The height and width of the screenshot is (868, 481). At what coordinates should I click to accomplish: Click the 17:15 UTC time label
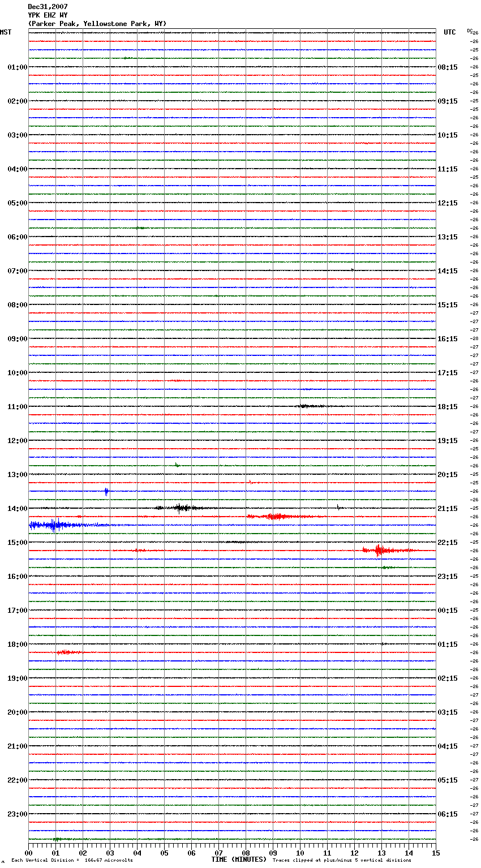(448, 373)
